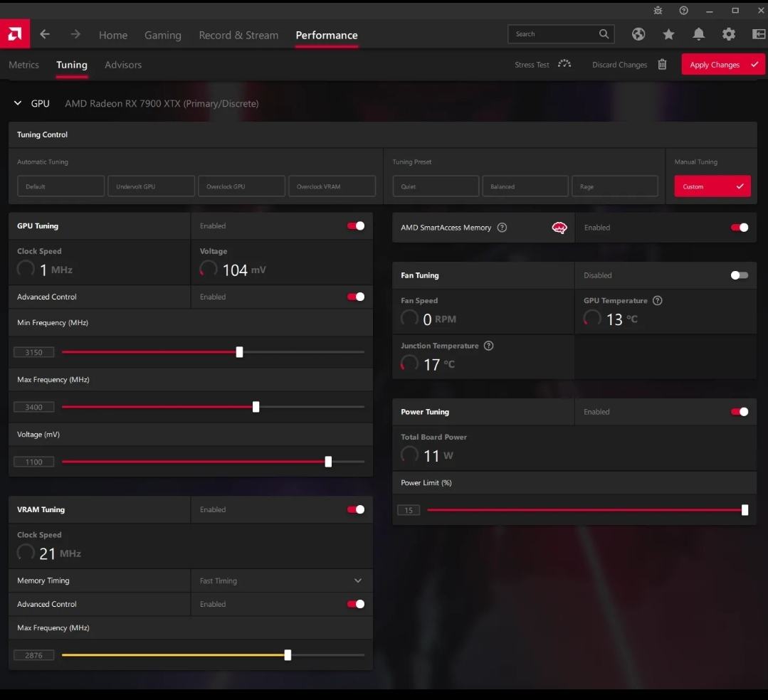Open the Memory Timing dropdown
The image size is (768, 700).
(x=282, y=580)
